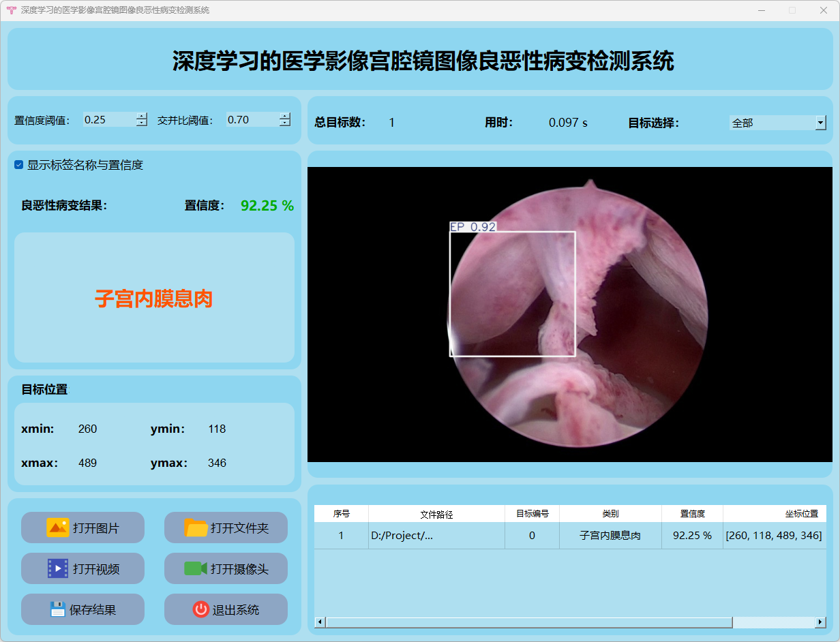Click the 退出系统 button
Screen dimensions: 840x642
click(226, 609)
